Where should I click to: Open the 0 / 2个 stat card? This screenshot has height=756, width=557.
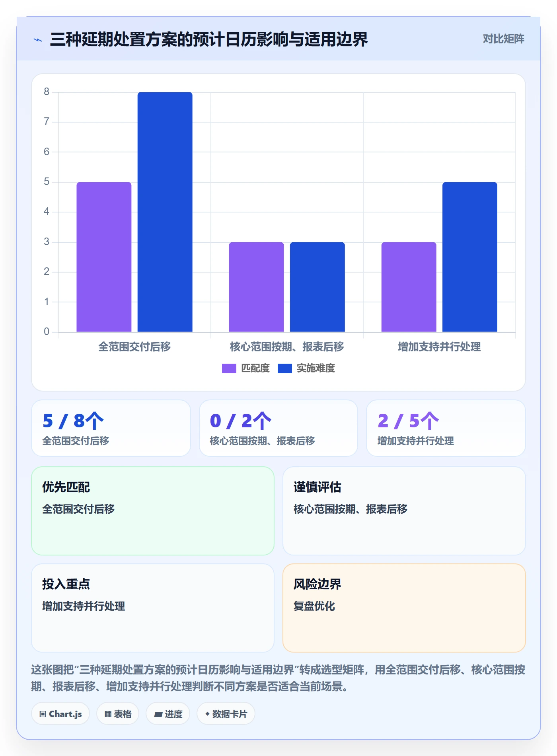(x=278, y=428)
